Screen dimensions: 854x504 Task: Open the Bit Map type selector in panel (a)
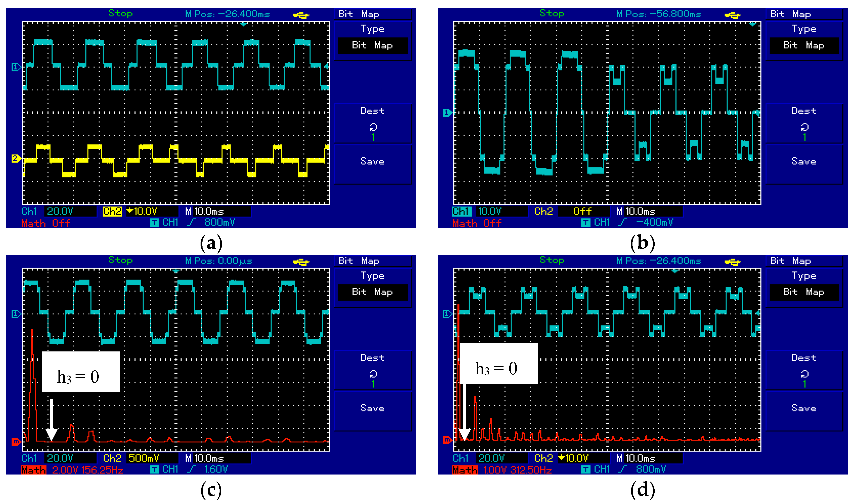pyautogui.click(x=372, y=45)
